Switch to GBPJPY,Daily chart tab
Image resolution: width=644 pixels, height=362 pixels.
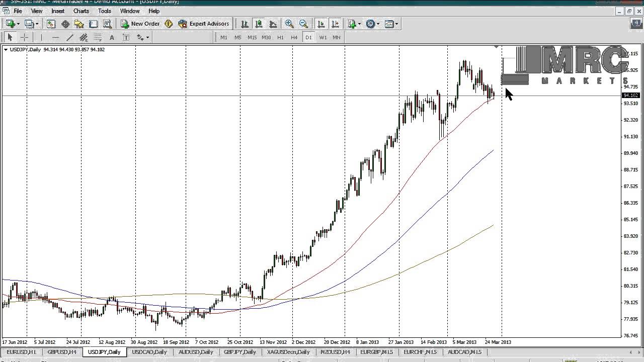pos(240,352)
